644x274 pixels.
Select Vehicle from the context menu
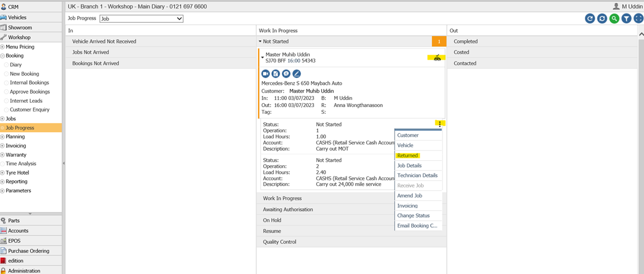point(419,146)
